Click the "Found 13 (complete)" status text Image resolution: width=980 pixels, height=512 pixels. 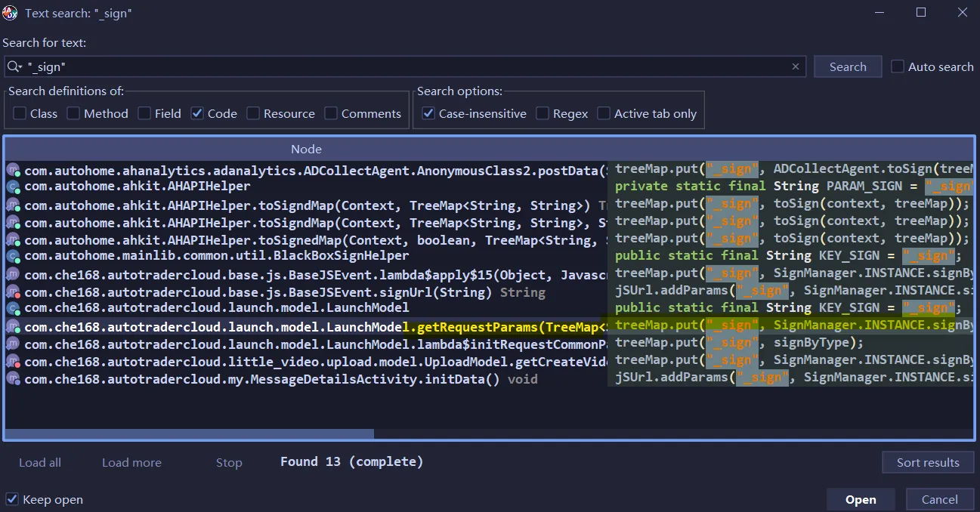tap(351, 461)
